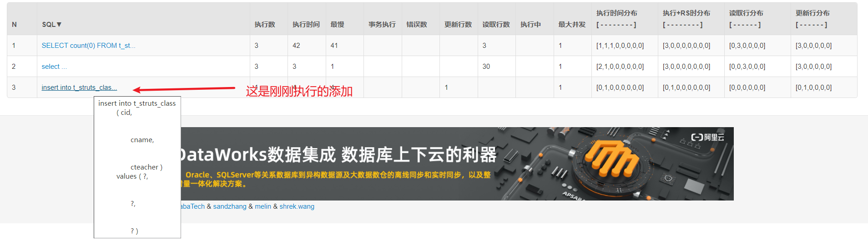The width and height of the screenshot is (868, 252).
Task: Click read distribution cell [0,0,3,0,0,0]
Action: (747, 67)
